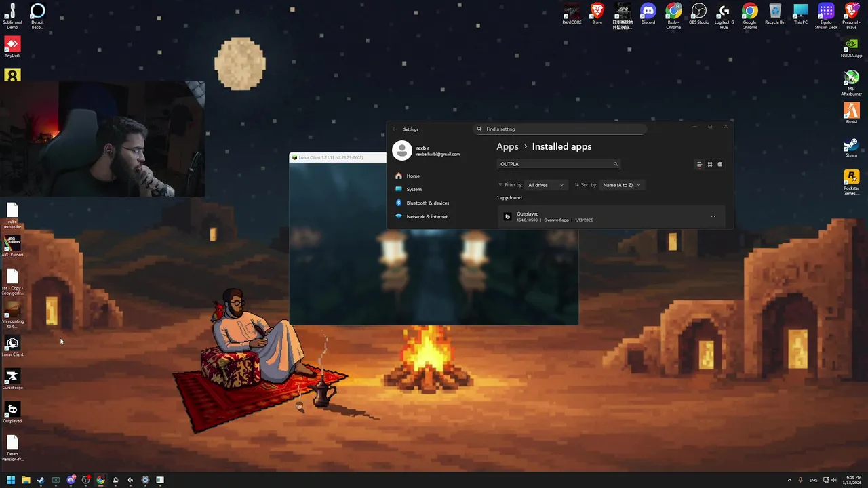Open Google Chrome desktop shortcut

[x=749, y=15]
